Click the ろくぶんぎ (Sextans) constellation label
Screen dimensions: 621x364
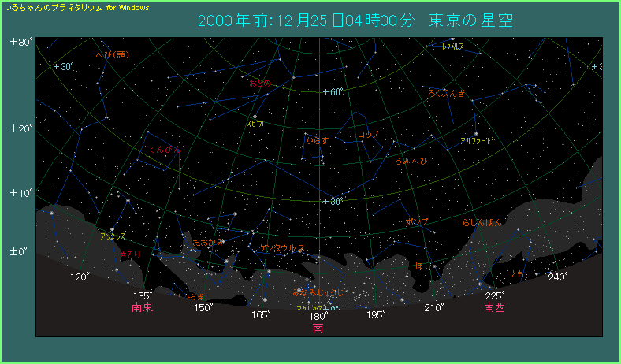[446, 93]
